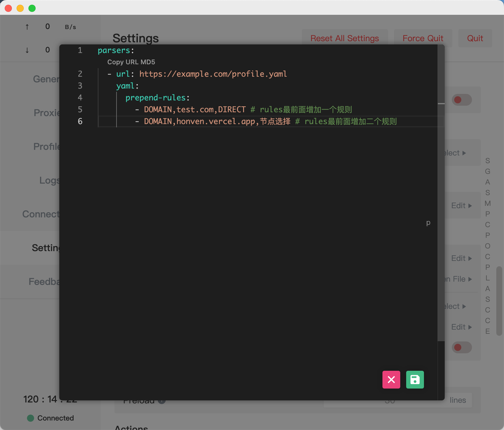Open the Logs sidebar tab
Image resolution: width=504 pixels, height=430 pixels.
click(49, 180)
